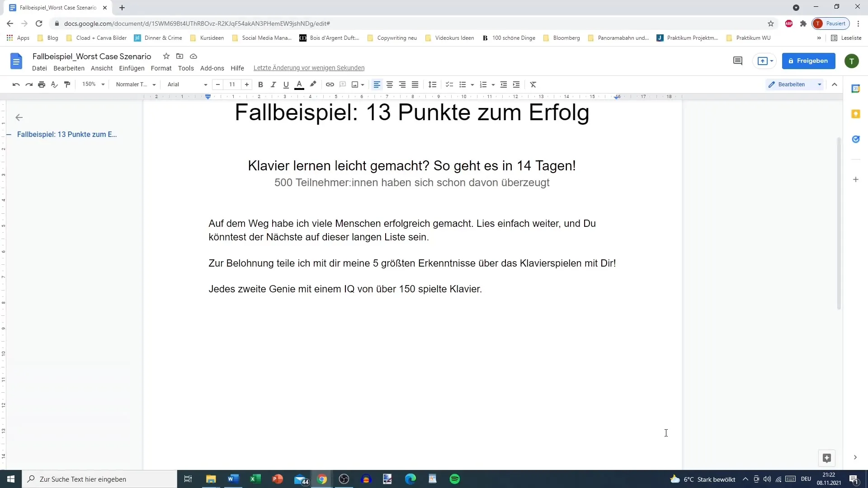Decrease font size with minus button
Image resolution: width=868 pixels, height=488 pixels.
click(218, 84)
